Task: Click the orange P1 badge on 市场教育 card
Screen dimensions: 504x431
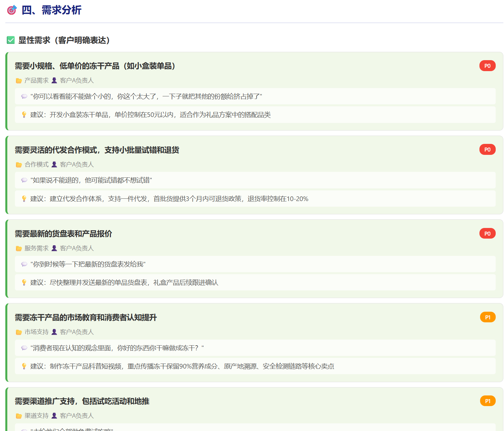Action: pos(487,317)
